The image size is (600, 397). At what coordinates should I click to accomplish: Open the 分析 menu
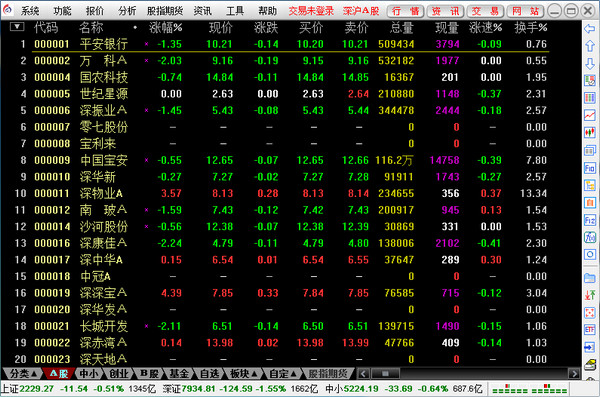point(127,11)
